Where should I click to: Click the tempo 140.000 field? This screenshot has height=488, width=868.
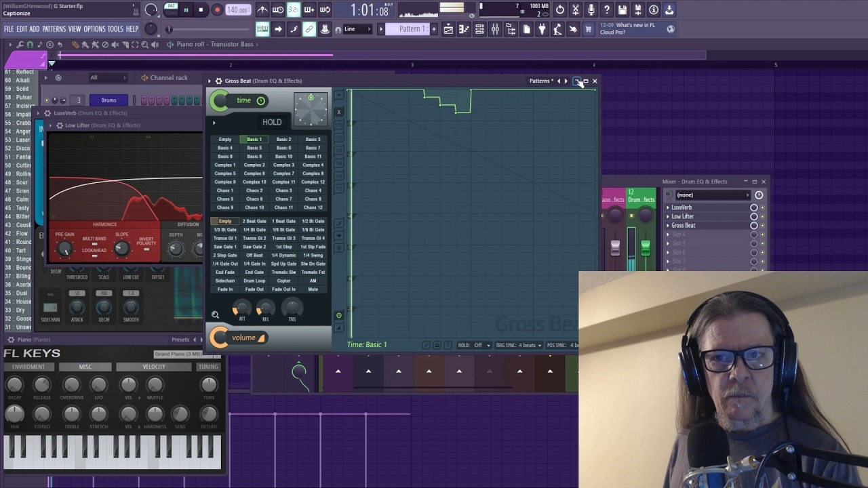pos(237,10)
